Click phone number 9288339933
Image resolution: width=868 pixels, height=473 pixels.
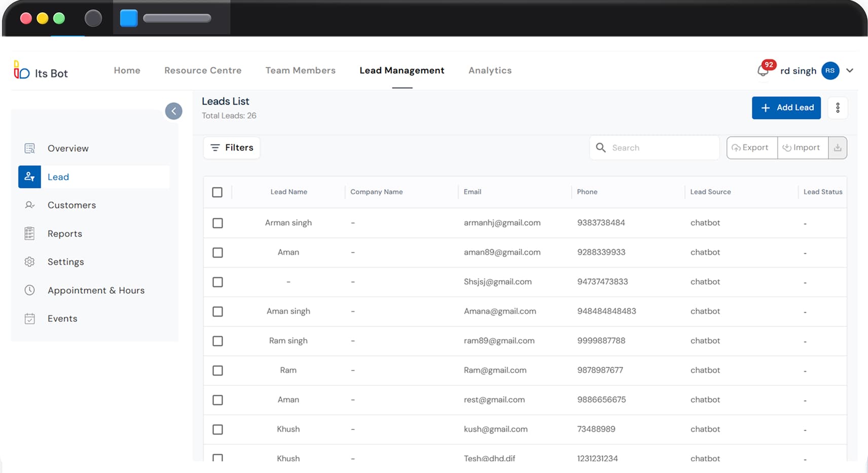[x=601, y=252]
